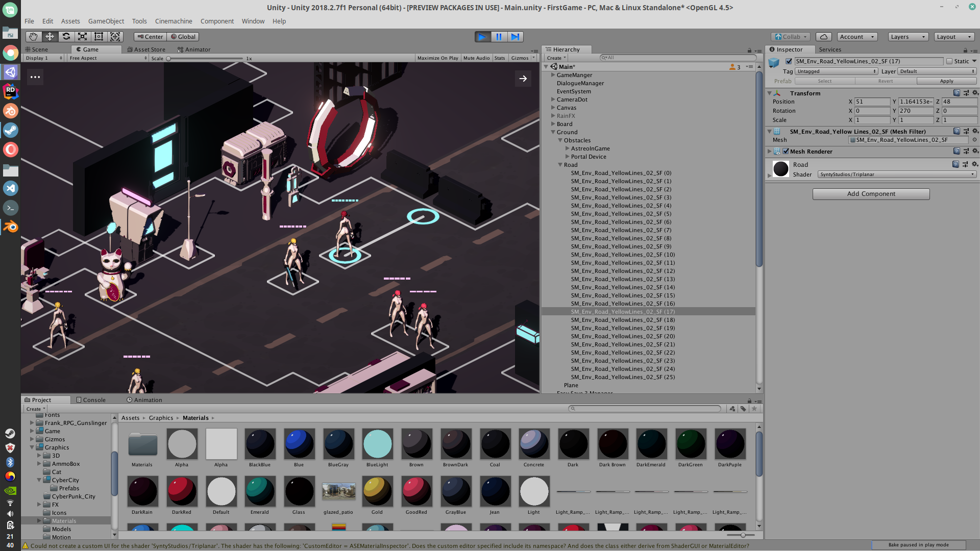
Task: Toggle object active checkbox in Inspector
Action: (789, 61)
